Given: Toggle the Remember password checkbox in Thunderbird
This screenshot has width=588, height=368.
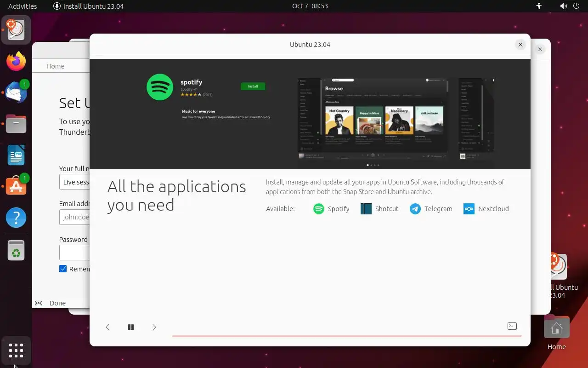Looking at the screenshot, I should click(x=63, y=269).
